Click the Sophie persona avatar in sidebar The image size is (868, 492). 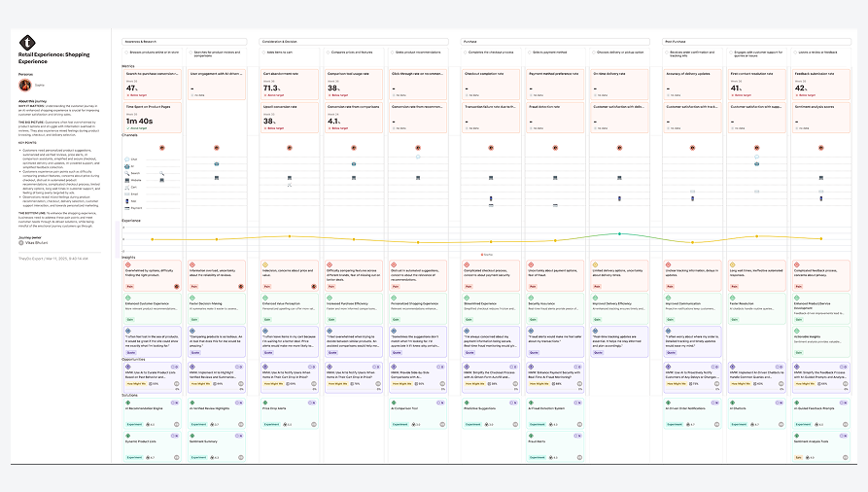[x=25, y=85]
